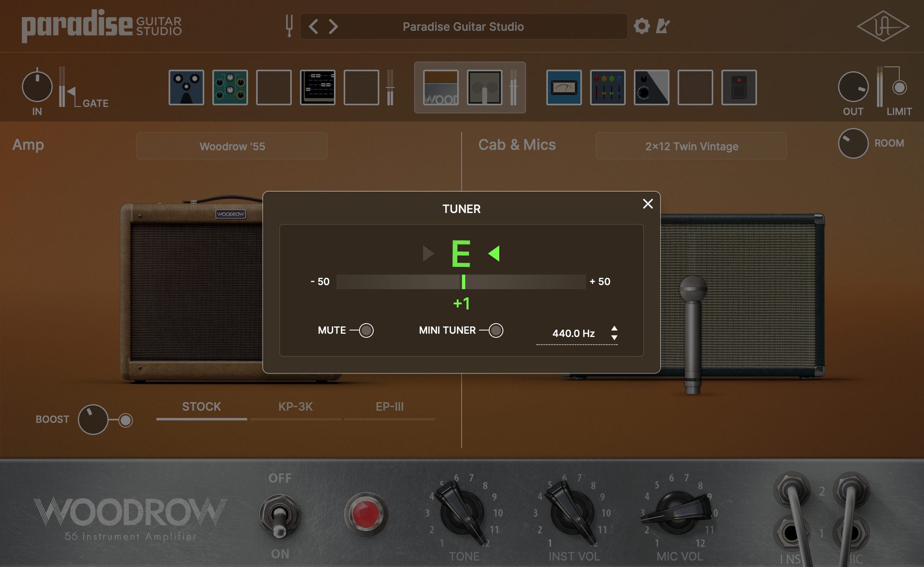Switch to the KP-3K boost tab

296,407
